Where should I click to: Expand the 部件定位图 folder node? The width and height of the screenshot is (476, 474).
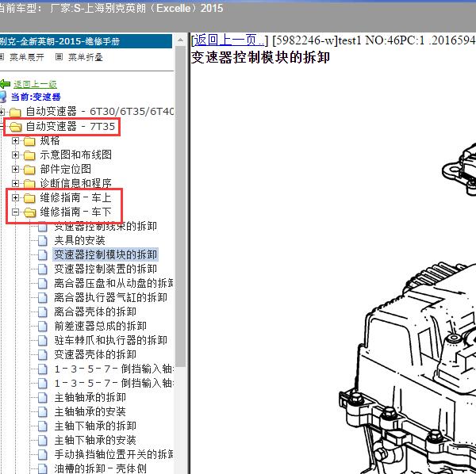pos(15,169)
